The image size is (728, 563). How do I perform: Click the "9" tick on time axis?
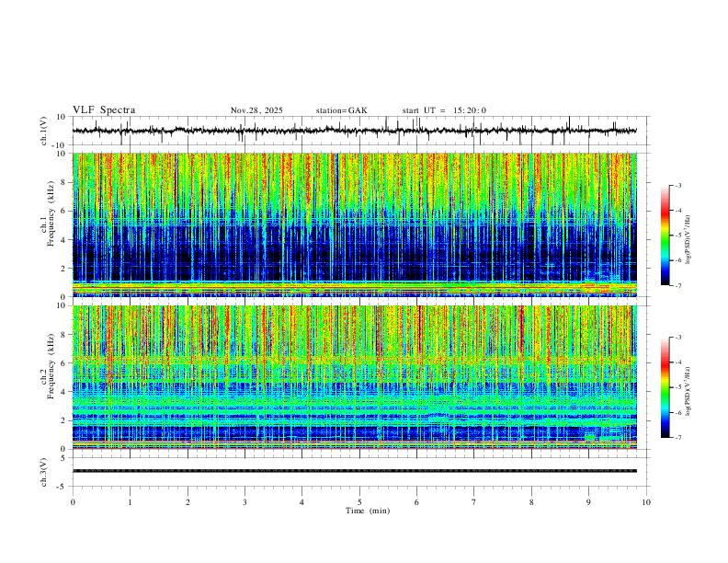pyautogui.click(x=588, y=502)
